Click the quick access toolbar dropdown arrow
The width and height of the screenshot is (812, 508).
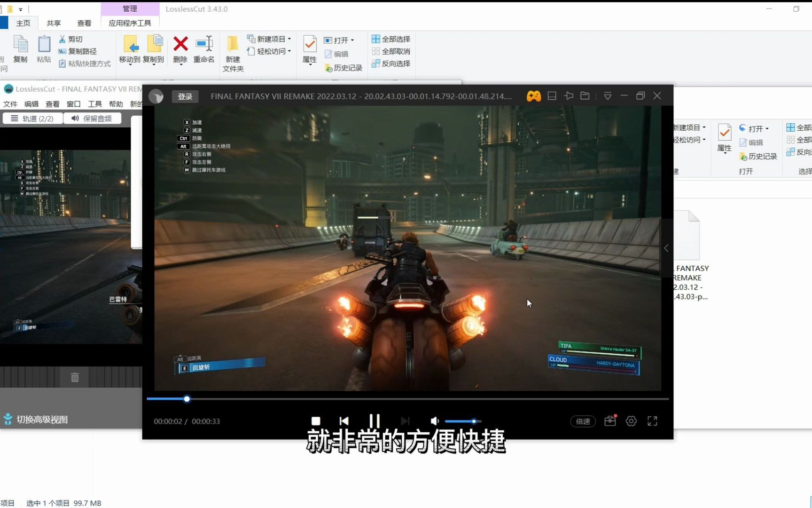pyautogui.click(x=21, y=9)
